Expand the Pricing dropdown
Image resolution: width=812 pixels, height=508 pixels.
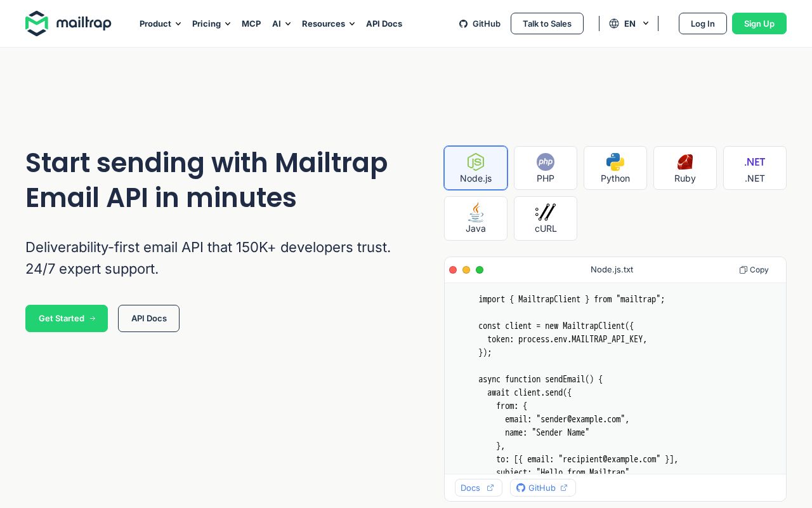click(211, 23)
